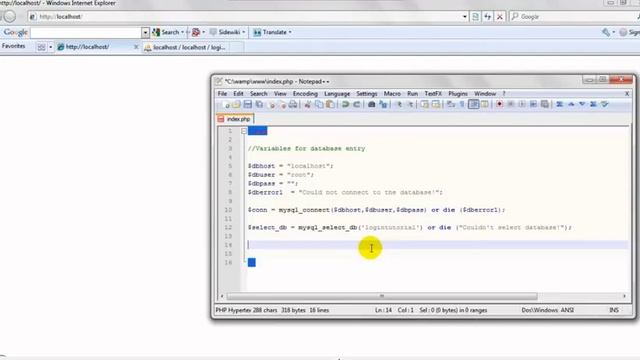This screenshot has height=360, width=640.
Task: Open the IE Favorites button
Action: pos(13,47)
